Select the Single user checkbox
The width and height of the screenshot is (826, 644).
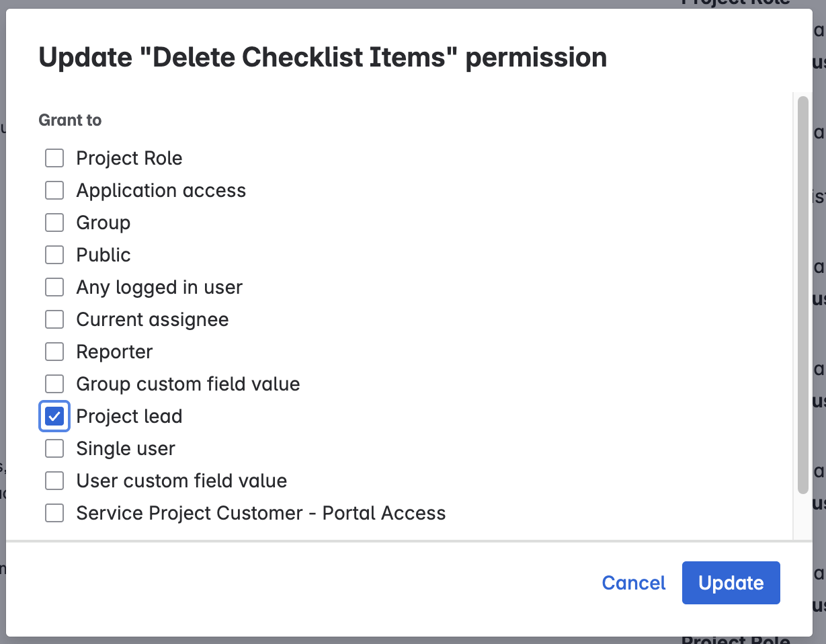click(x=54, y=448)
